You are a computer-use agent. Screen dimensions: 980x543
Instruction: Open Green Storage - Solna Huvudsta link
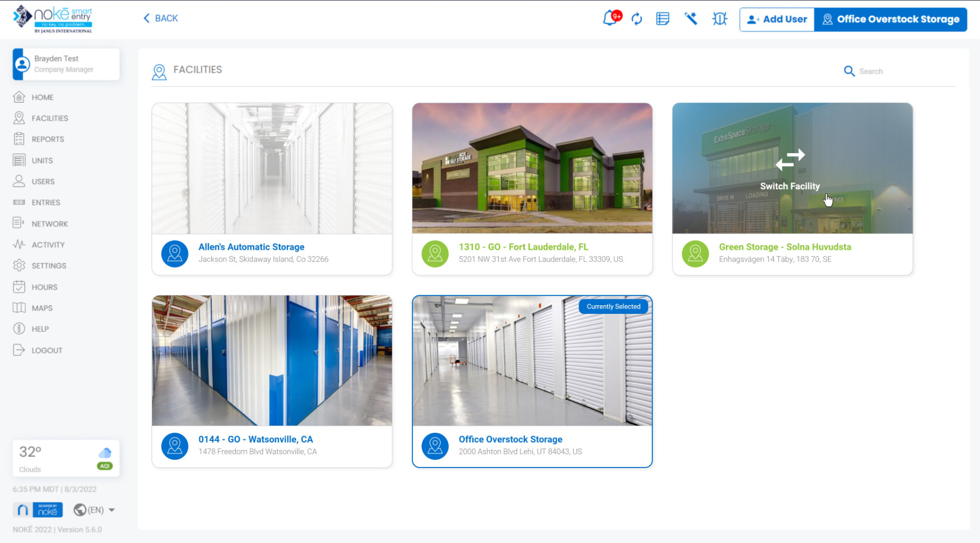click(x=785, y=247)
